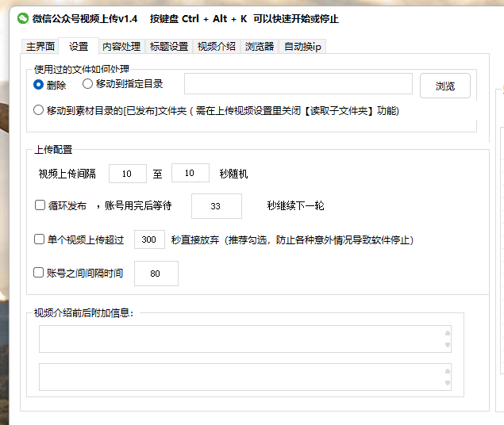The height and width of the screenshot is (425, 504).
Task: Click up arrow of first info box scrollbar
Action: pos(448,333)
